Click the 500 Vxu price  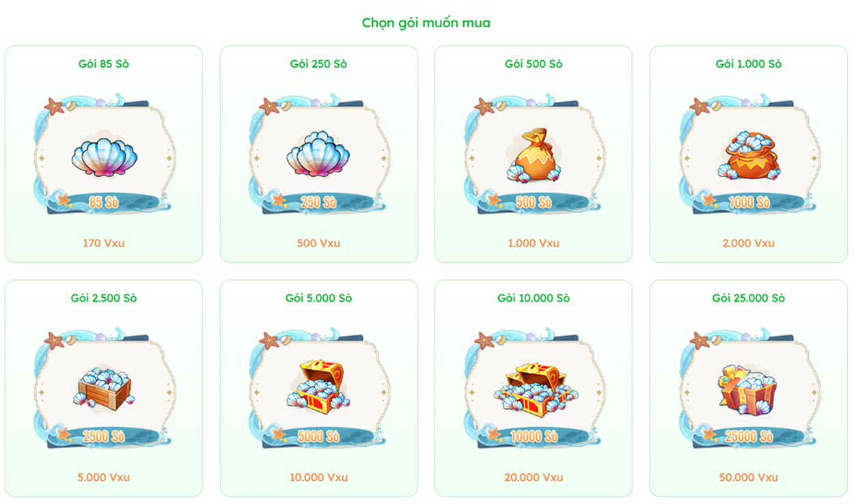pos(318,243)
